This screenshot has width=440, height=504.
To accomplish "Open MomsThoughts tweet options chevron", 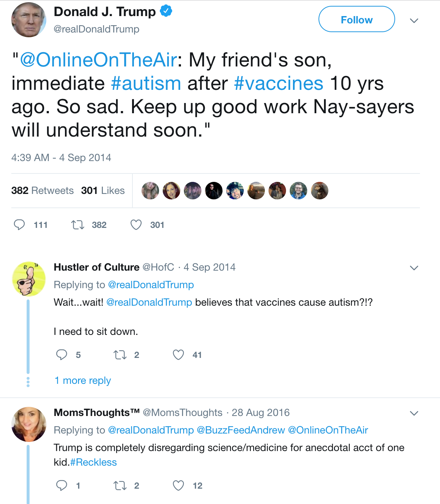I will point(414,413).
